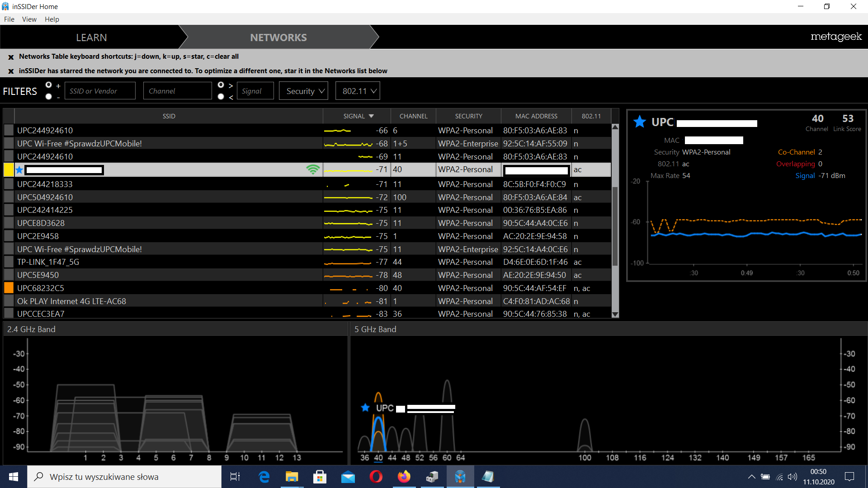Dismiss the keyboard shortcuts notice

pos(11,57)
